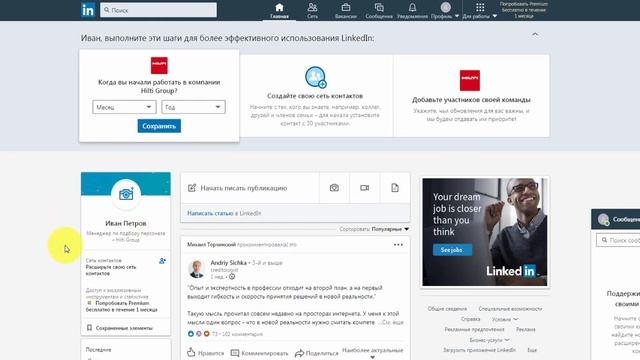Open Загрузить приложение LinkedIn link
The height and width of the screenshot is (360, 640).
click(480, 350)
